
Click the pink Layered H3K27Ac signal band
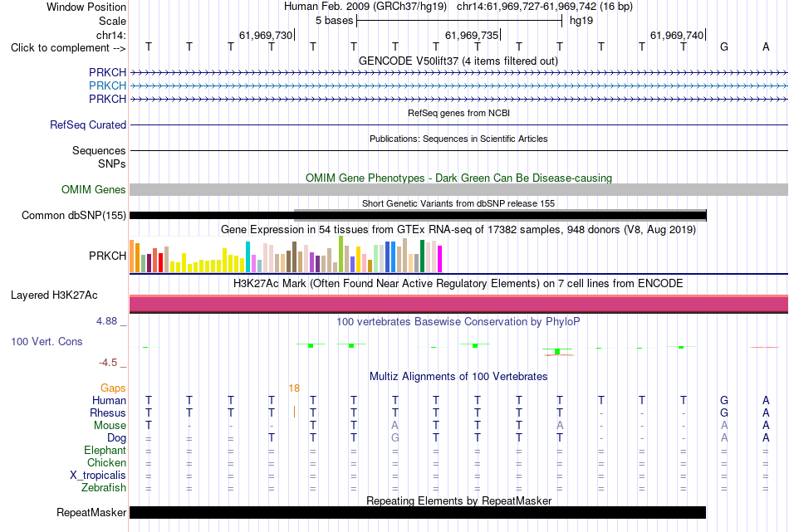pos(458,305)
